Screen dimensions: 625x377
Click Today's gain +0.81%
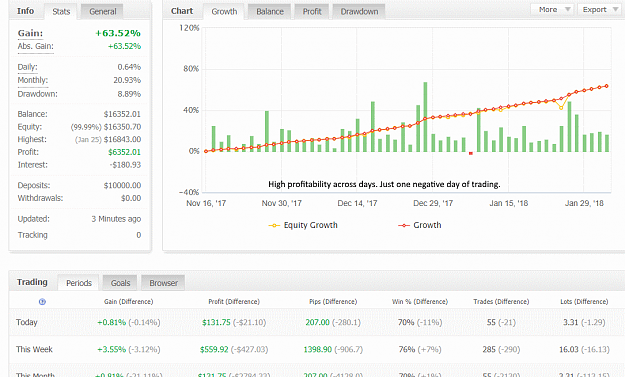click(x=112, y=322)
